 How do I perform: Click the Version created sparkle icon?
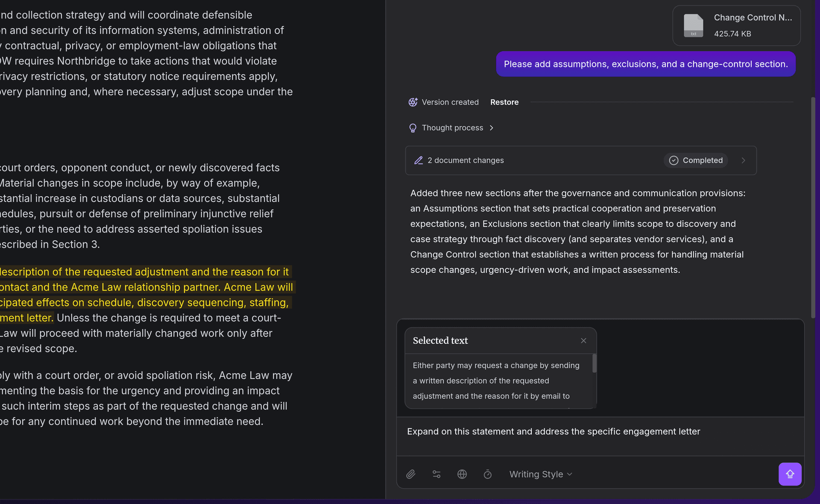pos(413,102)
